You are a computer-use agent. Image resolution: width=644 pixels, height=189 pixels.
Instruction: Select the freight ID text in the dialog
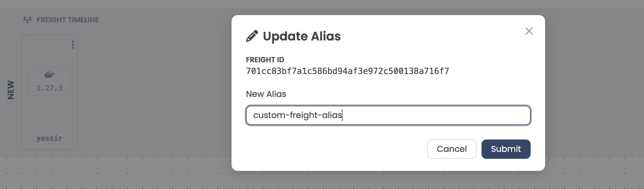pyautogui.click(x=347, y=71)
